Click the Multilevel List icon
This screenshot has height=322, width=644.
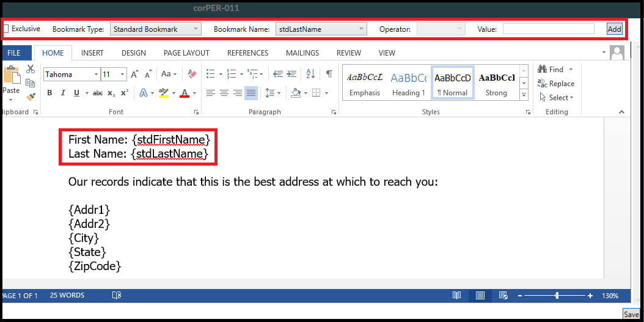[252, 74]
